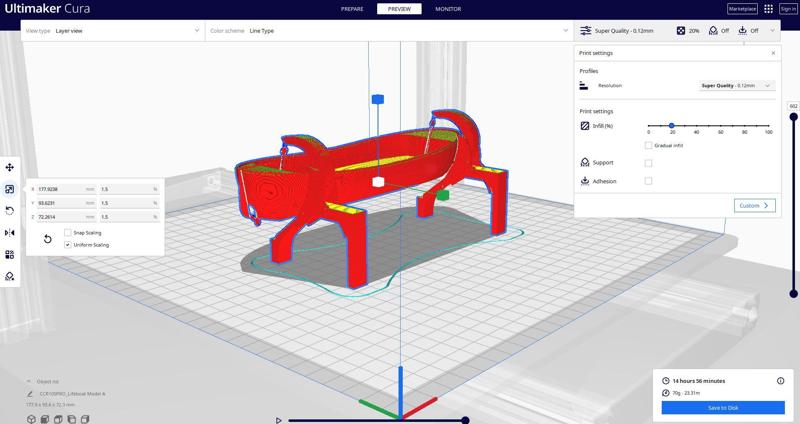
Task: Enable Gradual infill checkbox
Action: pos(648,145)
